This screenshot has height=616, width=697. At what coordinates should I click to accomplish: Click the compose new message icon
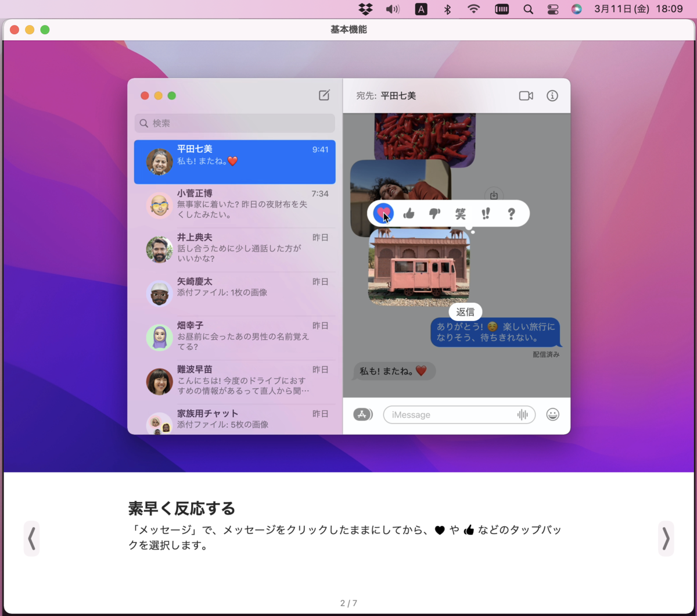pyautogui.click(x=324, y=95)
